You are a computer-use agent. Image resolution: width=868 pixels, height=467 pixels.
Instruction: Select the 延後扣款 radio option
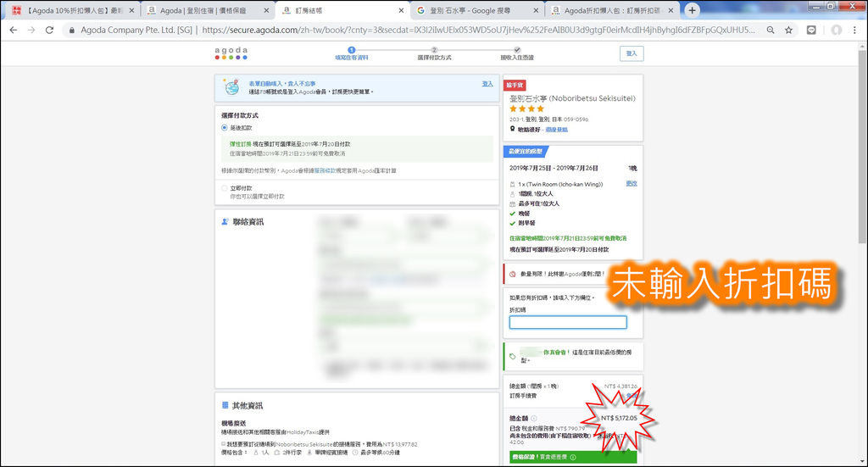point(224,128)
